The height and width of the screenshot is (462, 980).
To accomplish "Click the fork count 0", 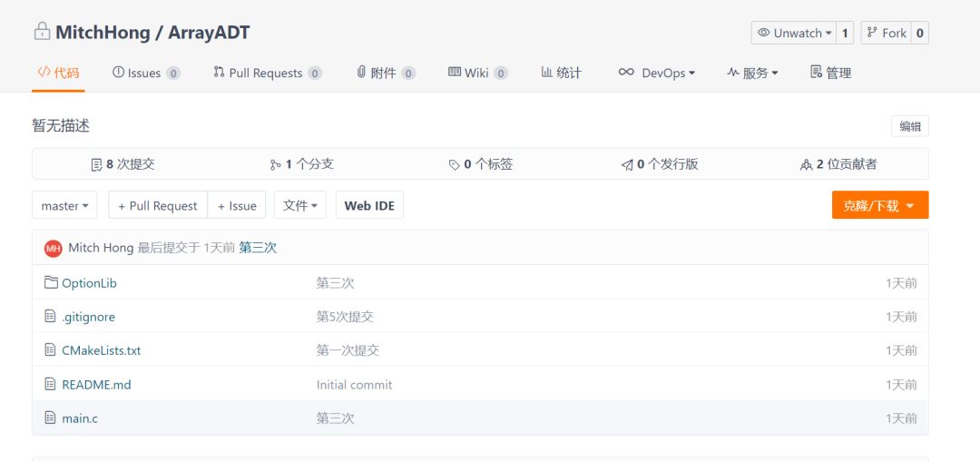I will point(920,33).
